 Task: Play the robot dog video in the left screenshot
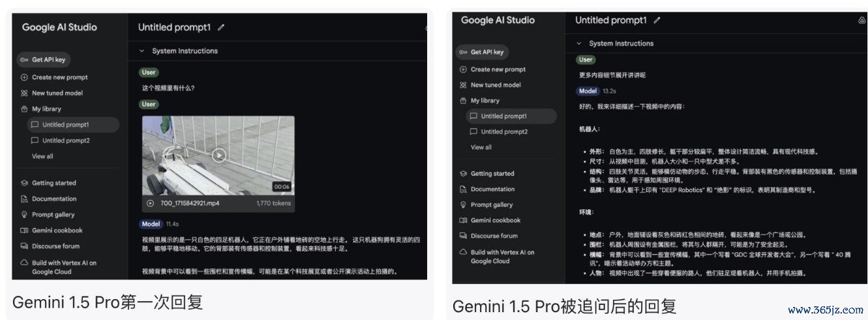[219, 155]
